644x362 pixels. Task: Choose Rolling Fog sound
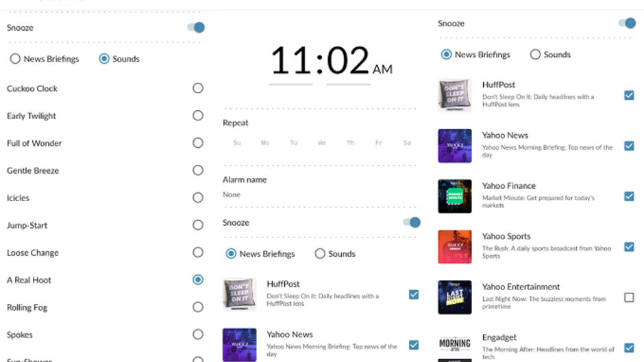click(198, 307)
